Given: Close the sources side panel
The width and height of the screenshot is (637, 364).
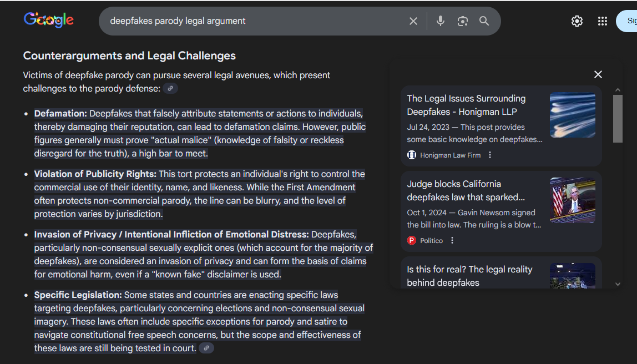Looking at the screenshot, I should 598,74.
